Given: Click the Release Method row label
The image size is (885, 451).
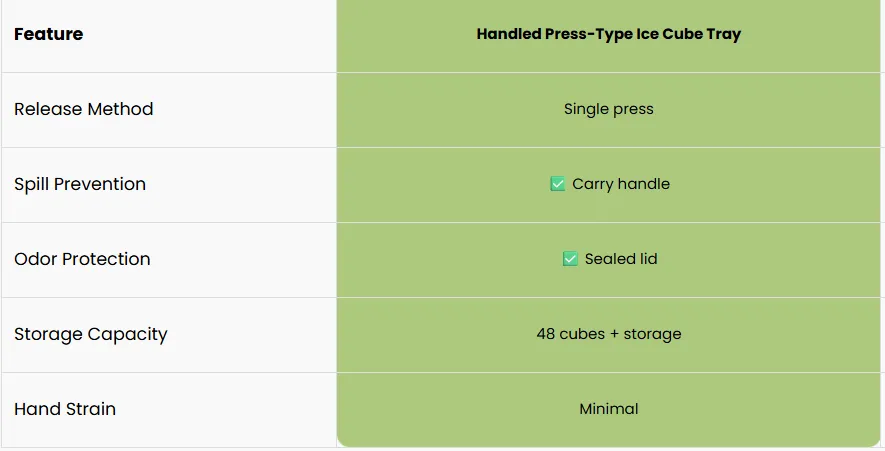Looking at the screenshot, I should [84, 109].
